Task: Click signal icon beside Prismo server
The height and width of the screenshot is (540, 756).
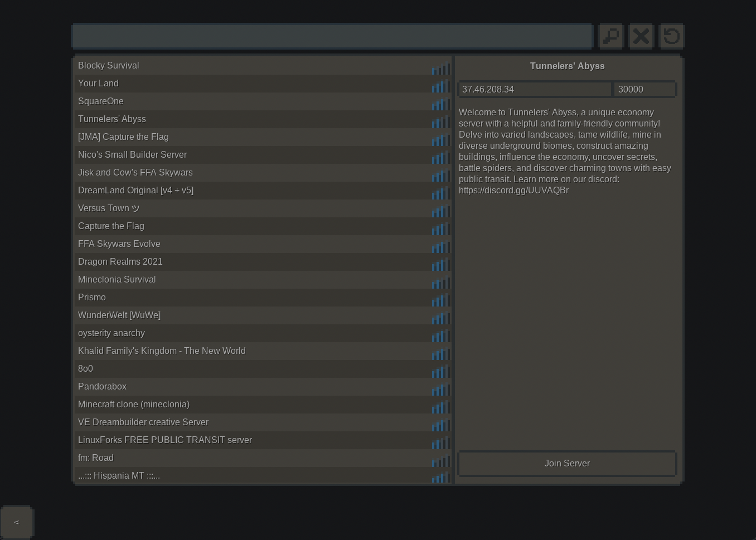Action: [x=440, y=300]
